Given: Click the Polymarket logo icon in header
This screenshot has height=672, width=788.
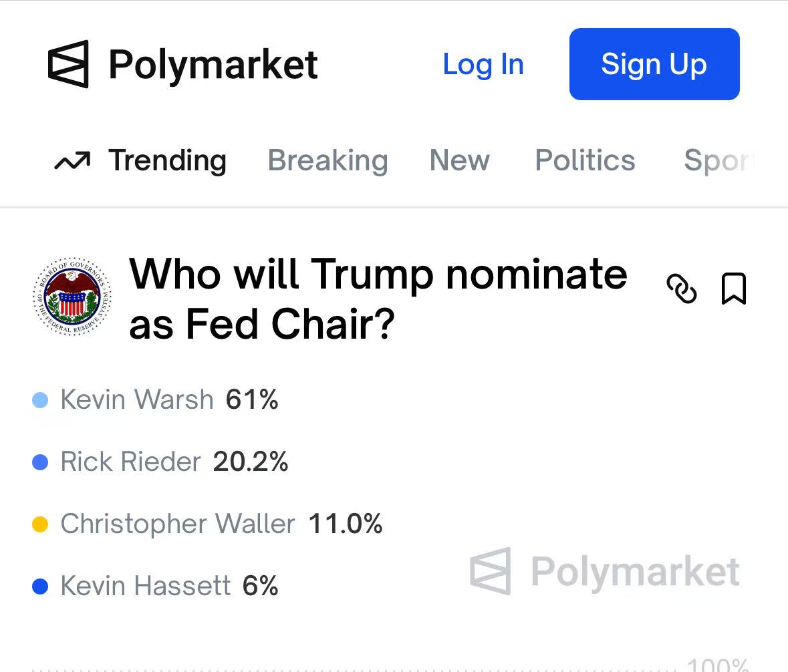Looking at the screenshot, I should click(x=68, y=64).
